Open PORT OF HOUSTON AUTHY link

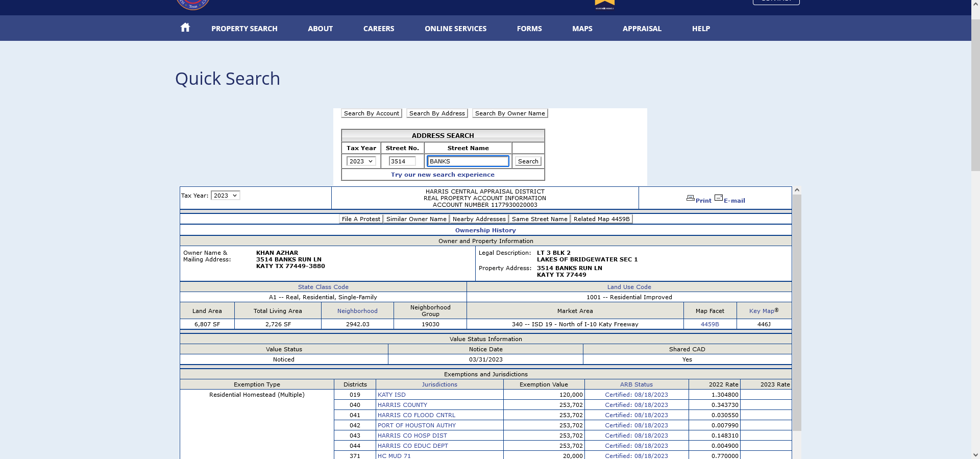click(x=416, y=425)
